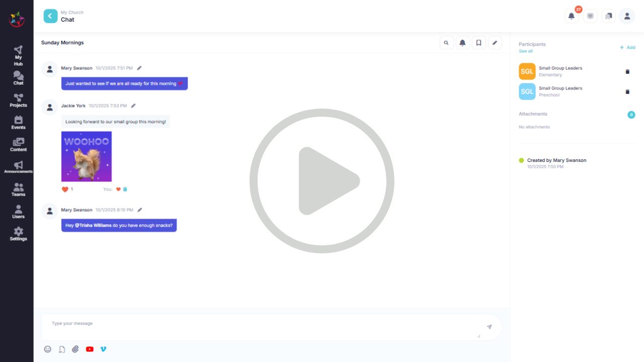The image size is (644, 362).
Task: Open the Projects section in sidebar
Action: [x=19, y=101]
